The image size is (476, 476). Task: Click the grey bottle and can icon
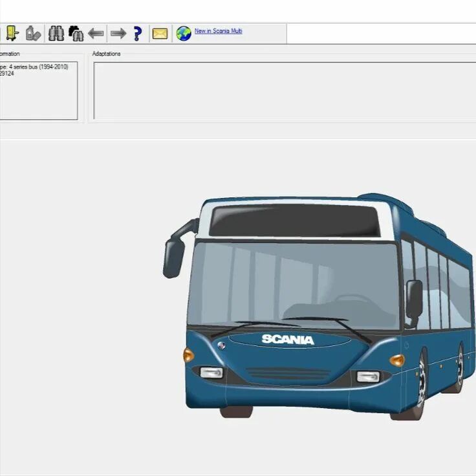pyautogui.click(x=33, y=33)
